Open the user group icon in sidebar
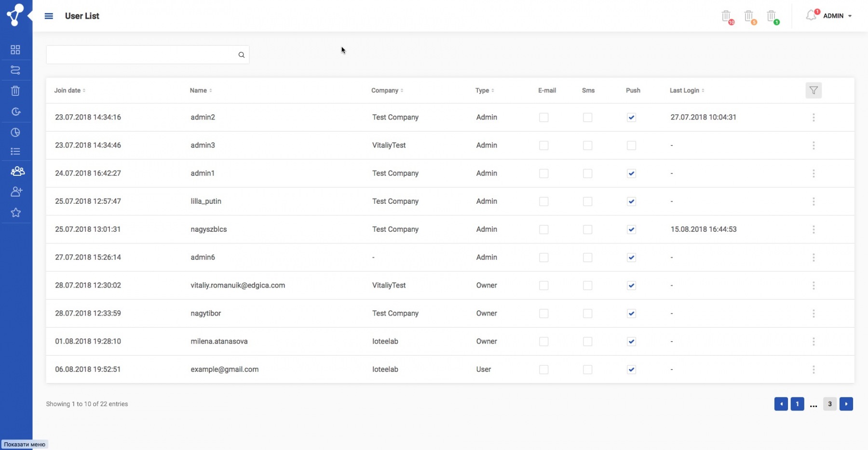This screenshot has width=868, height=450. click(x=17, y=171)
